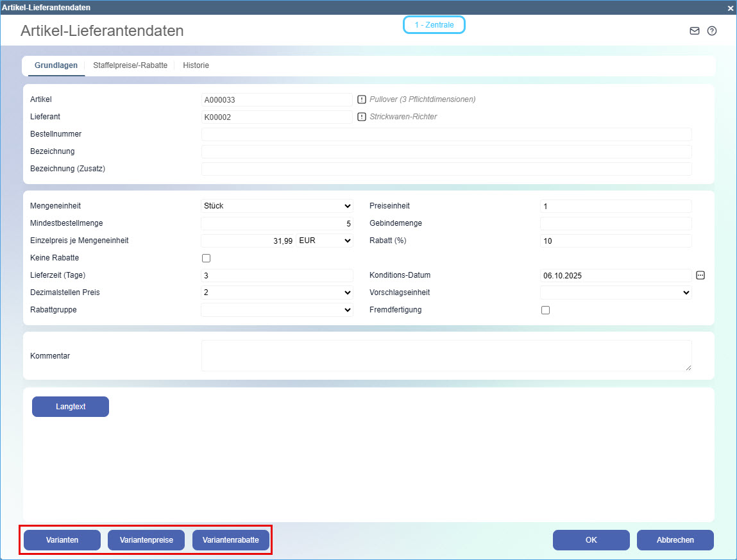Viewport: 737px width, 560px height.
Task: Select the 1 - Zentrale badge
Action: (434, 25)
